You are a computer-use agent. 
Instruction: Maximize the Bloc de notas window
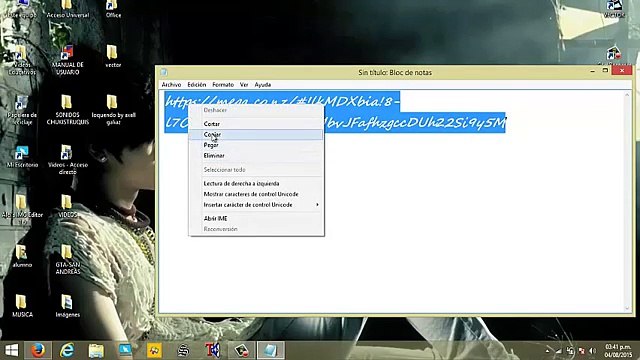605,71
